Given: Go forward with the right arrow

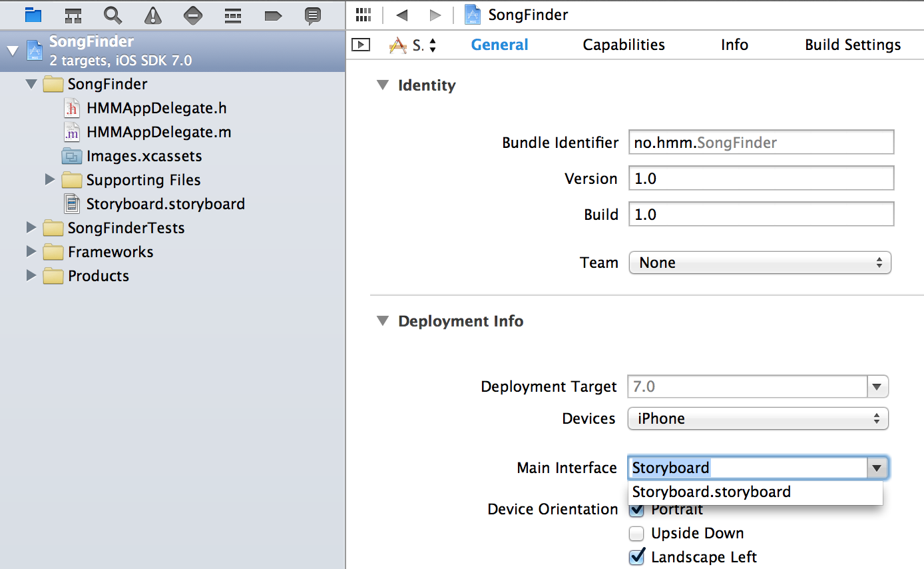Looking at the screenshot, I should 435,15.
